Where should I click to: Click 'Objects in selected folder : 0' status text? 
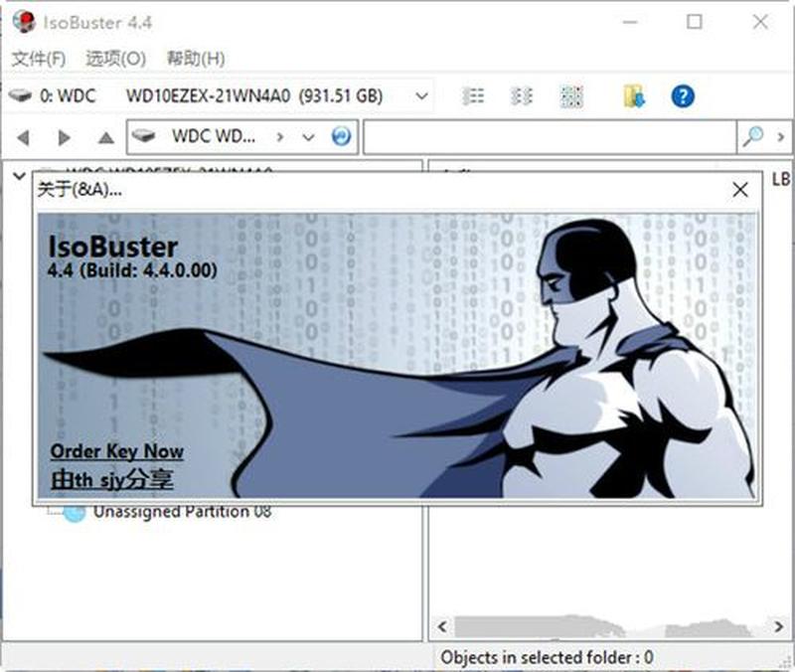[x=547, y=657]
